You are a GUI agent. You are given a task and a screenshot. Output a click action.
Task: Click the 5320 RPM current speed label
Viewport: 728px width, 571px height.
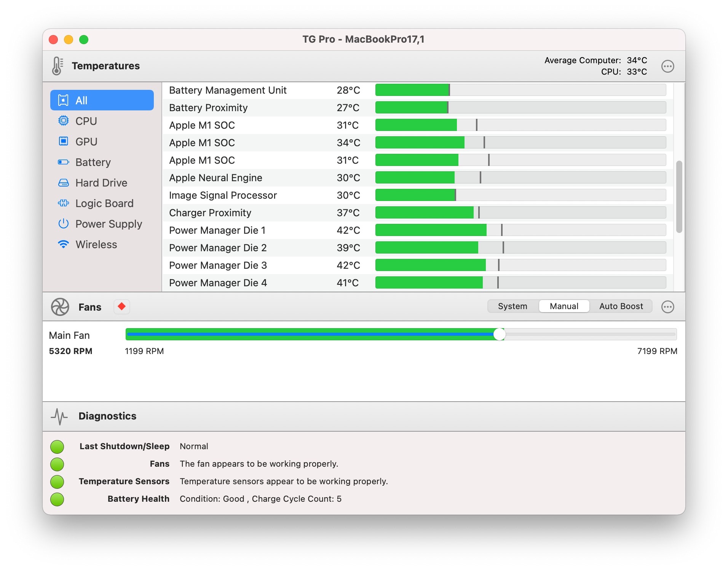click(x=70, y=351)
